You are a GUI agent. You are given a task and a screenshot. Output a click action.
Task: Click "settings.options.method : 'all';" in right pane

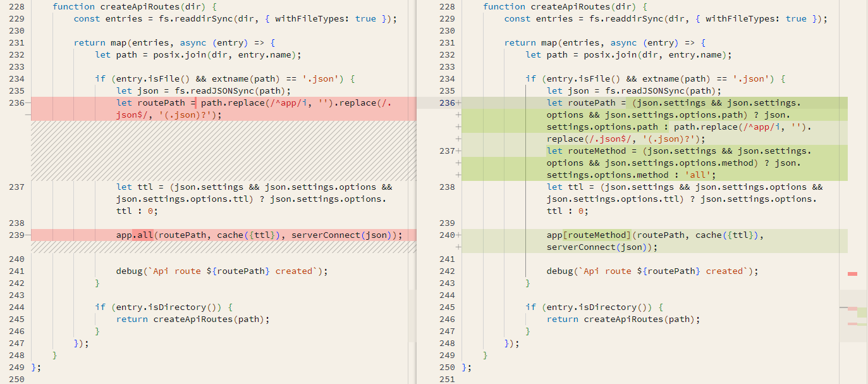(631, 175)
